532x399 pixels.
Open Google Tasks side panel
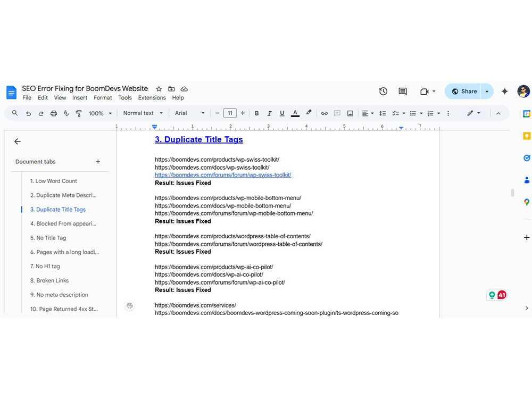[x=526, y=158]
